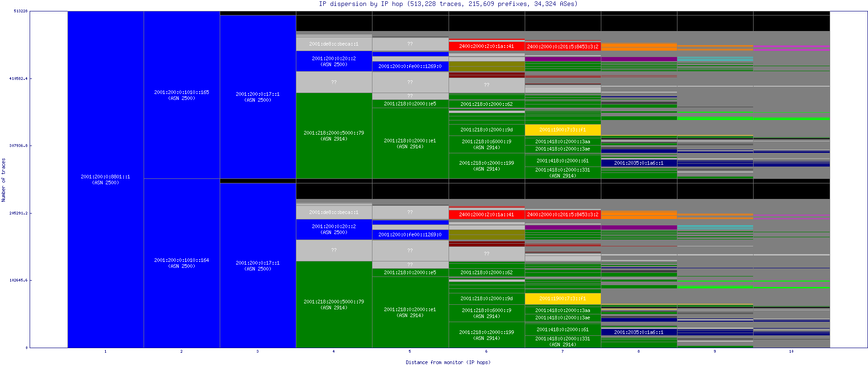Click upper-half 2001:200:0:17::1 block at hop 3
The image size is (868, 365).
258,97
